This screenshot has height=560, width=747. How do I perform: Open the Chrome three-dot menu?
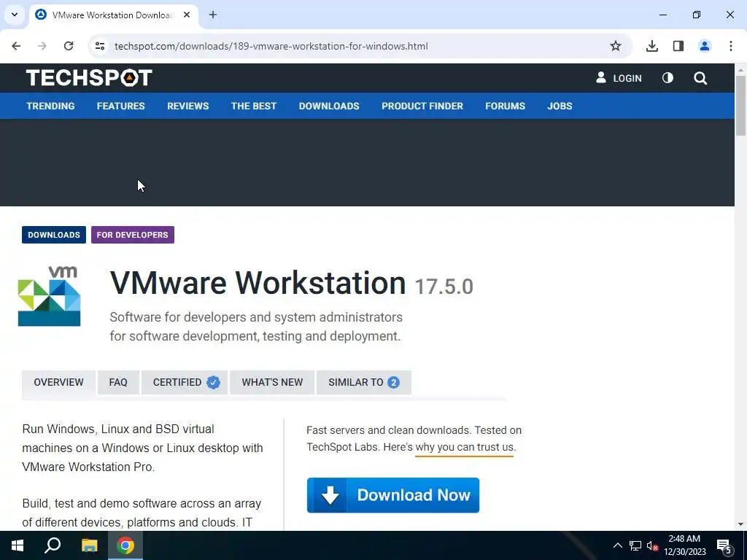click(731, 46)
